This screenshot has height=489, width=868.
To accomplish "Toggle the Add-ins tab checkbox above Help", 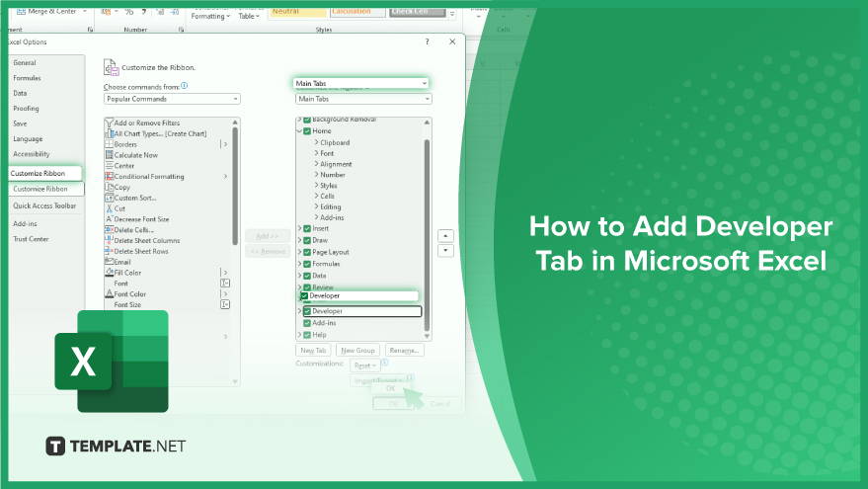I will 307,323.
